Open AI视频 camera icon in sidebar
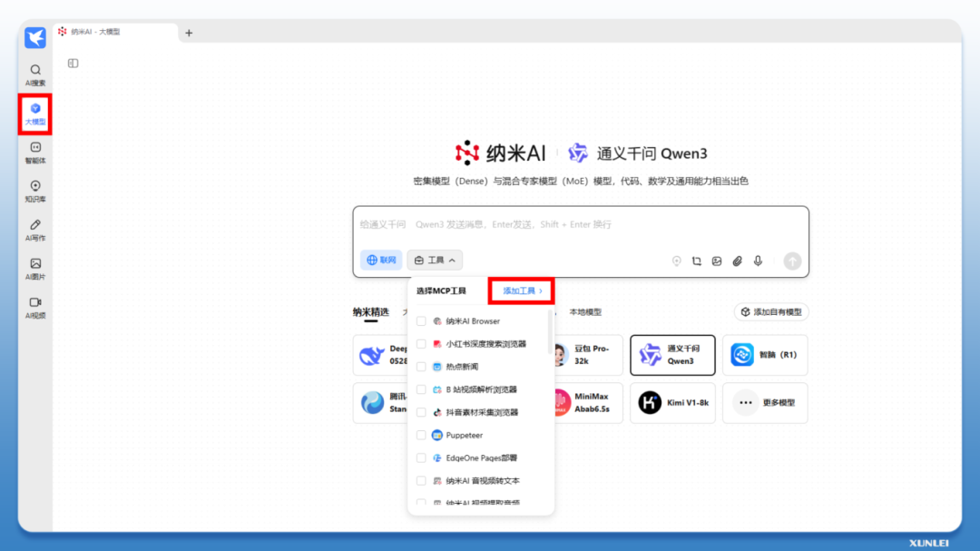This screenshot has height=551, width=980. coord(35,307)
